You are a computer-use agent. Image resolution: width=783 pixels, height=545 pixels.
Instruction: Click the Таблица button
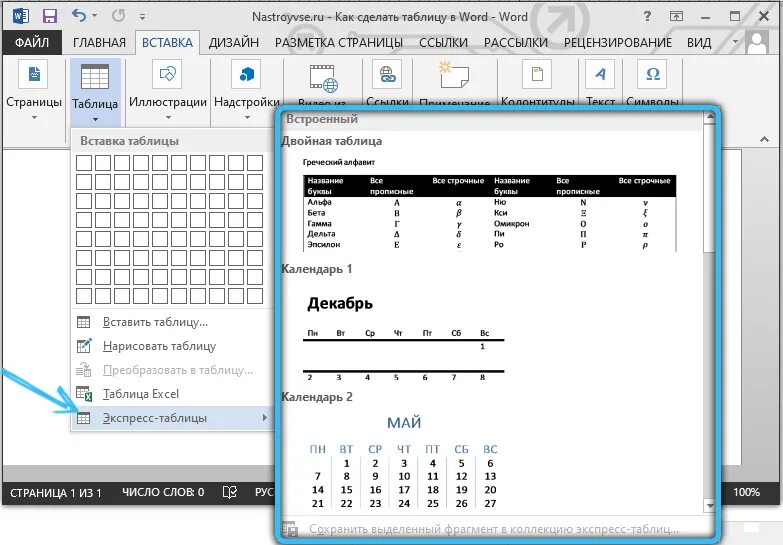(x=95, y=91)
